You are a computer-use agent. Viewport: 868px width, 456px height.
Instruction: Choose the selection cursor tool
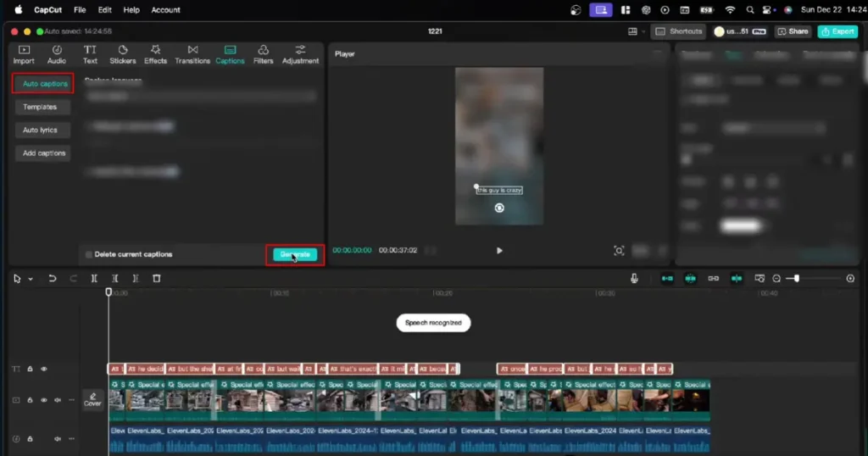(17, 279)
